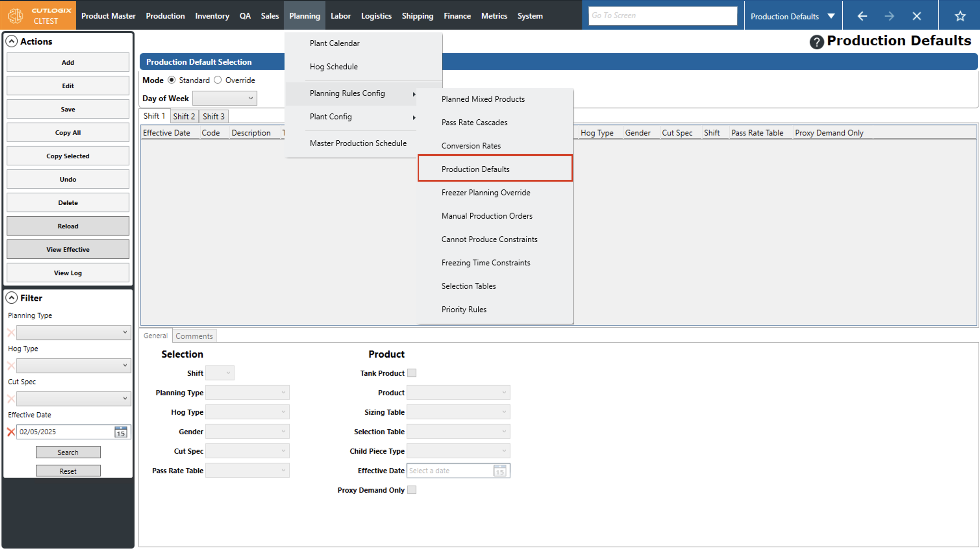This screenshot has height=549, width=980.
Task: Enable the Proxy Demand Only checkbox
Action: tap(412, 490)
